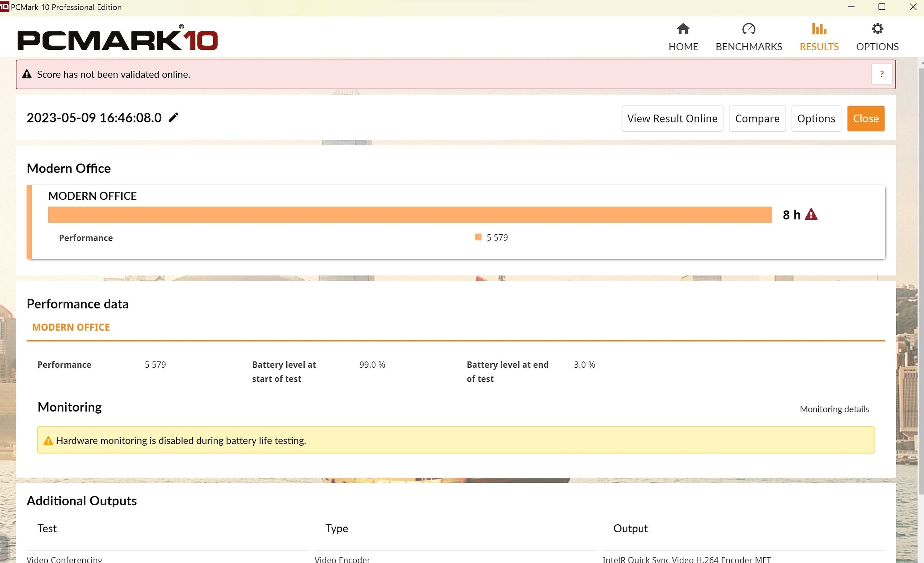Click View Result Online button
This screenshot has width=924, height=563.
point(672,118)
